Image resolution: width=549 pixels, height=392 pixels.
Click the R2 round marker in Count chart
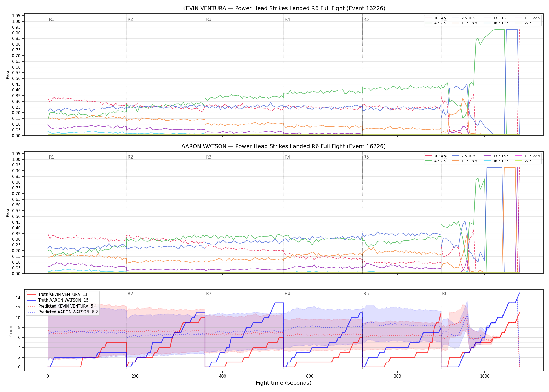tap(130, 294)
